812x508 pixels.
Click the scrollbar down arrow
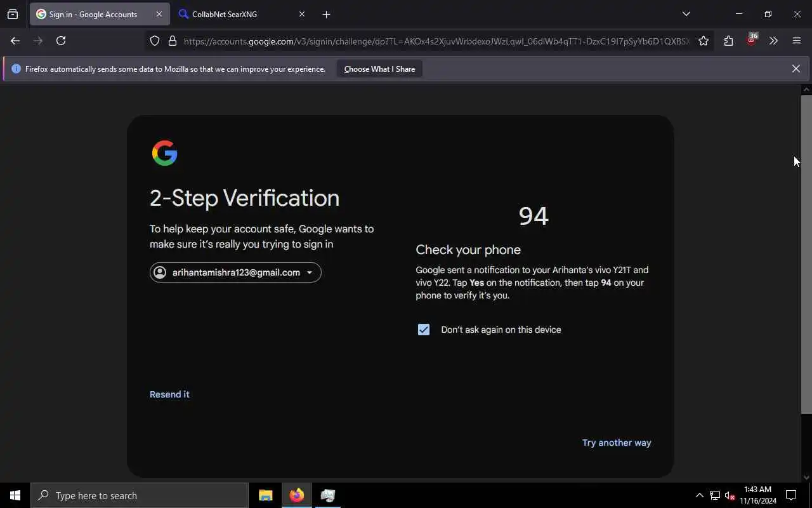coord(806,477)
